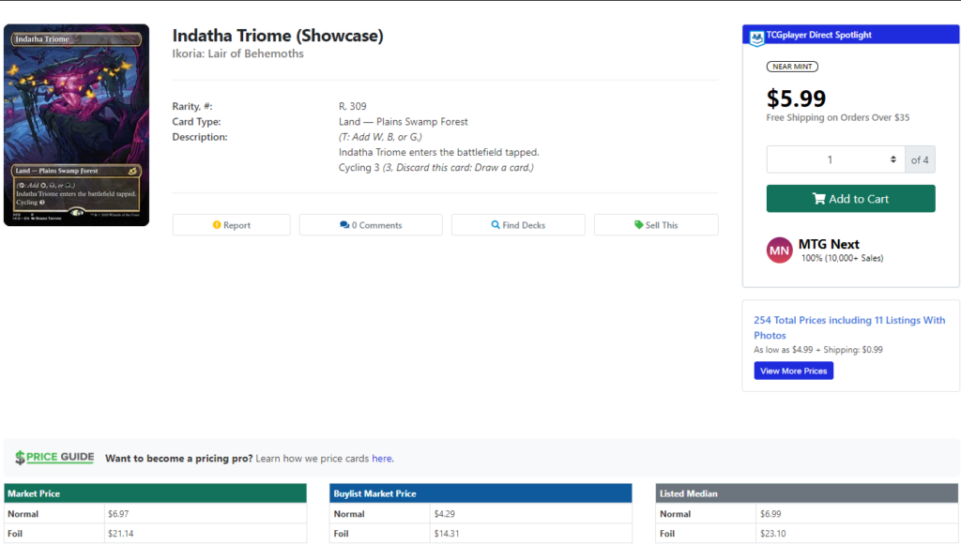Click the View More Prices button
Screen dimensions: 961x560
click(x=794, y=371)
